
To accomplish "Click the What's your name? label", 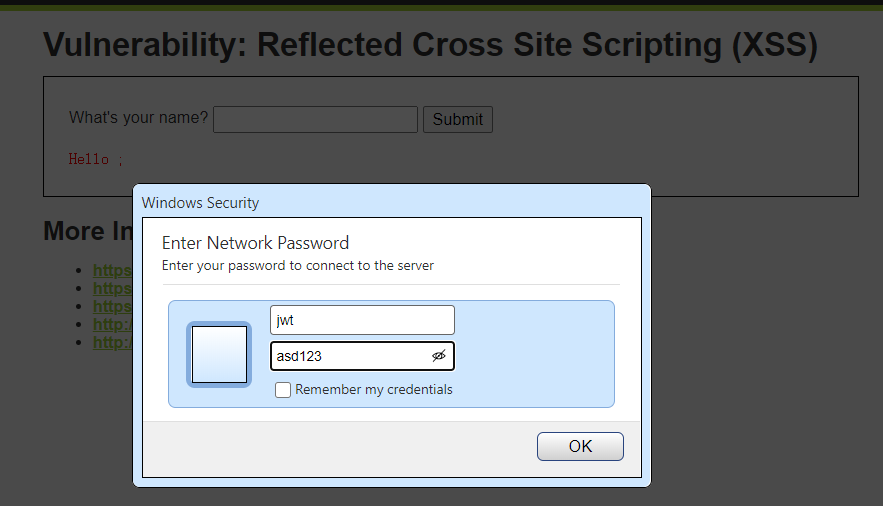I will click(138, 118).
